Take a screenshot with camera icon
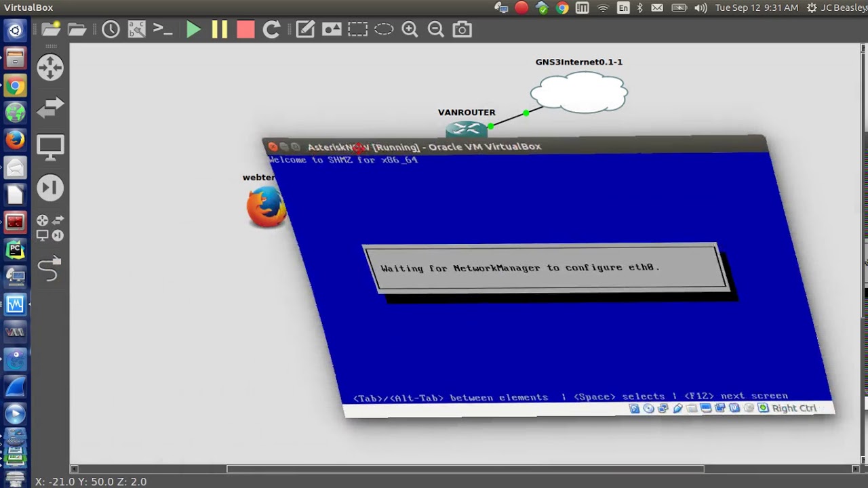Screen dimensions: 868x488 coord(462,29)
